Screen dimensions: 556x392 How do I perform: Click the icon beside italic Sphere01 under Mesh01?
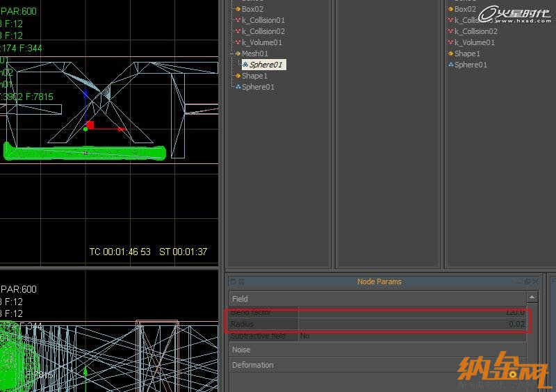[245, 65]
